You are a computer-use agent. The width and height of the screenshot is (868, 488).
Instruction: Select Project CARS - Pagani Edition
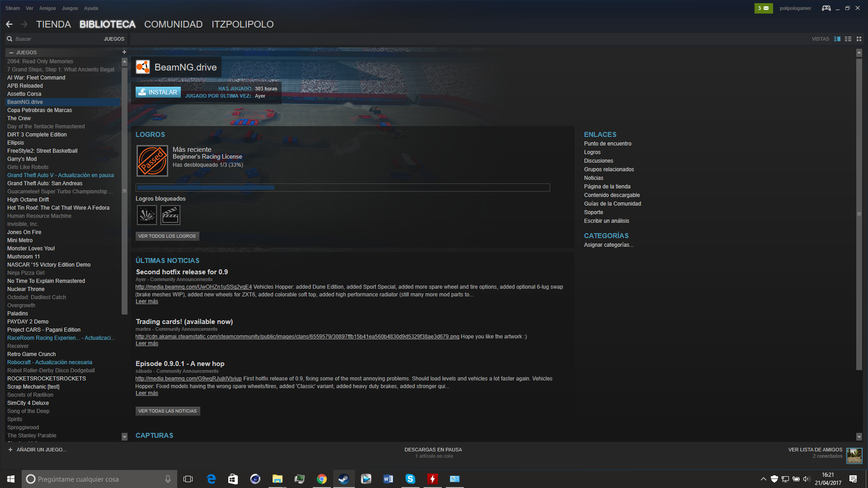[x=63, y=330]
